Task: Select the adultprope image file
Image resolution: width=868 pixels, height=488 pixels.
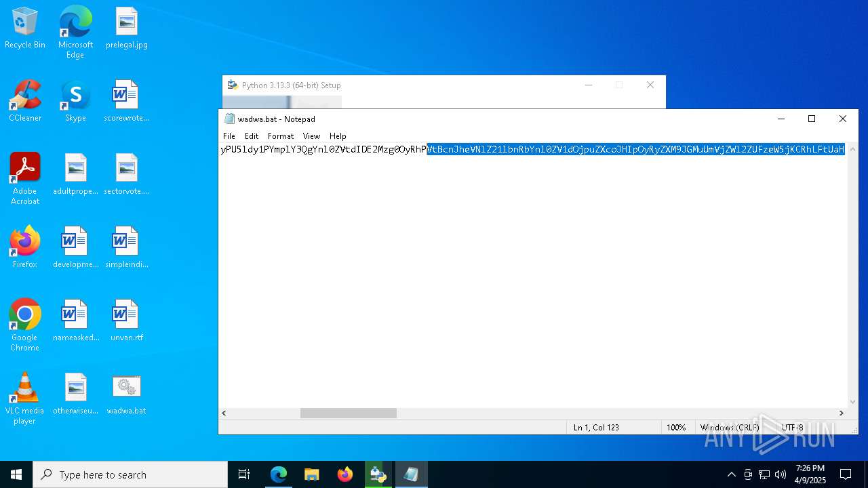Action: pos(75,175)
